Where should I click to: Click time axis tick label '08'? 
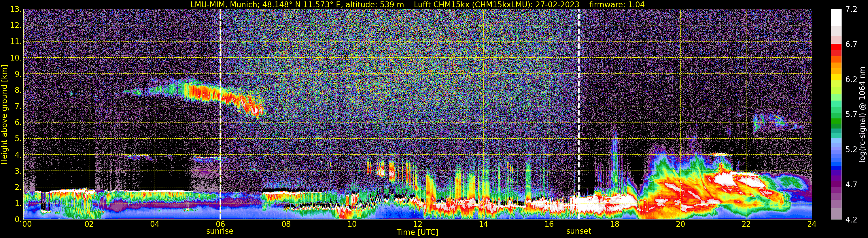[286, 224]
